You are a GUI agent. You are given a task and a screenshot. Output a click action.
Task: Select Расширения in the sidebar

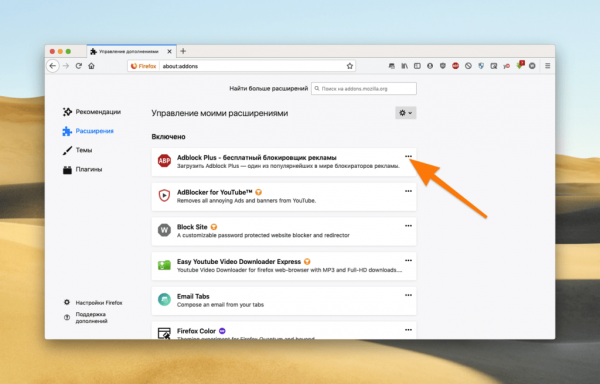pos(88,131)
